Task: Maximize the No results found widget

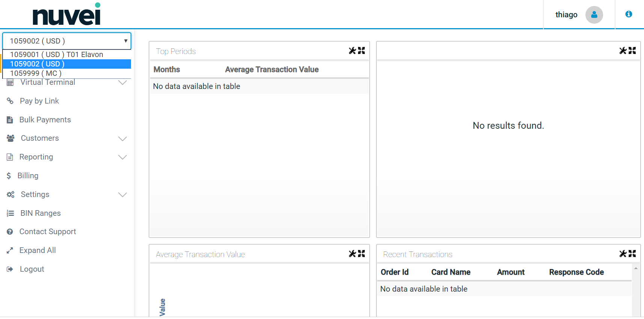Action: [632, 51]
